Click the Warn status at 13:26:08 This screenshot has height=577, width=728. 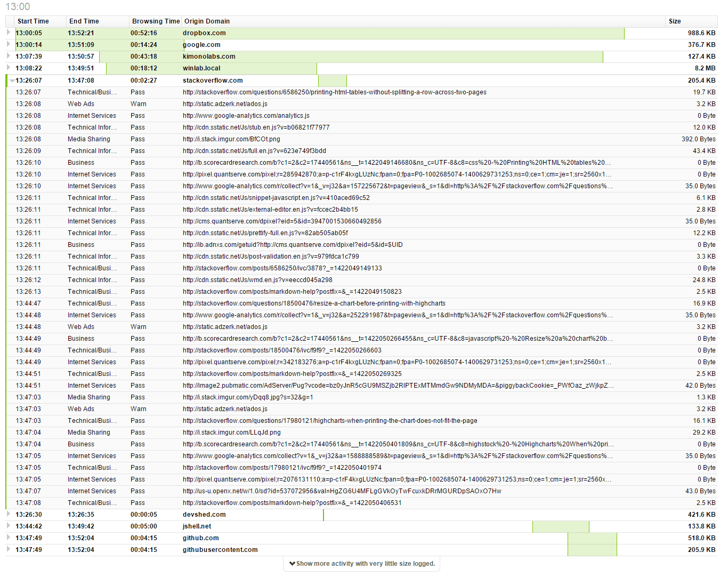click(139, 104)
